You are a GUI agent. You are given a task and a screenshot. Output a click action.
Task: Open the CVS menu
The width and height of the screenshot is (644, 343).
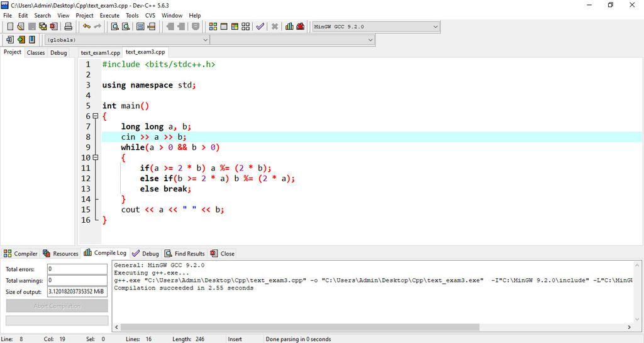pos(150,16)
